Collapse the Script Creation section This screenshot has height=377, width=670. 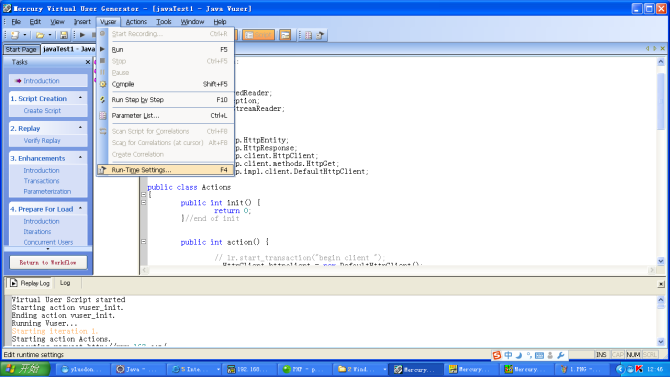tap(80, 98)
